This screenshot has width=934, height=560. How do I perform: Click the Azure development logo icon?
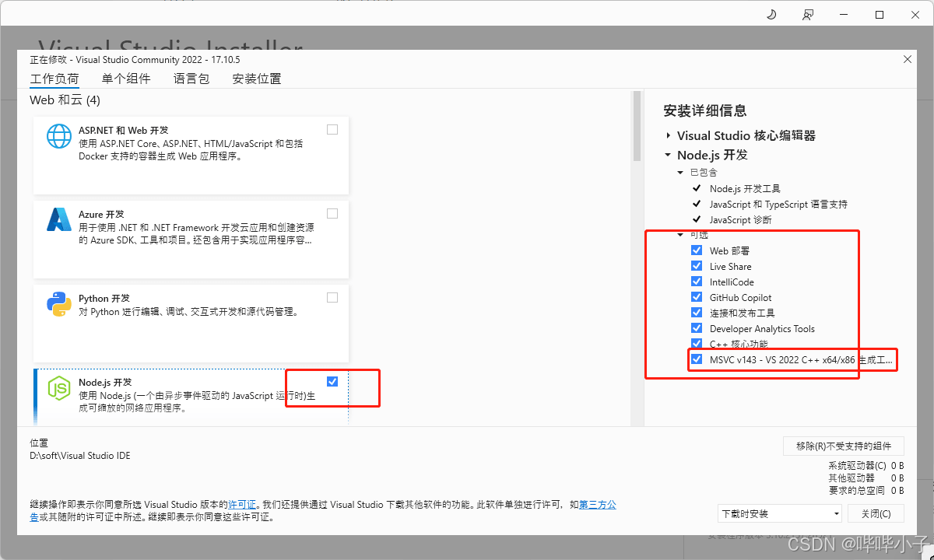(x=59, y=220)
